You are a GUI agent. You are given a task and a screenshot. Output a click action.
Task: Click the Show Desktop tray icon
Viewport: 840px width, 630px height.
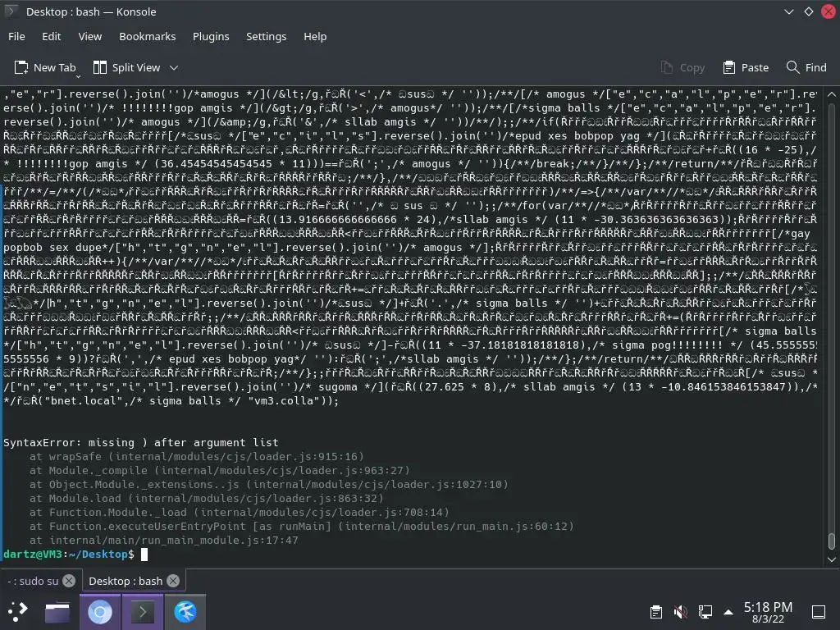click(x=819, y=612)
